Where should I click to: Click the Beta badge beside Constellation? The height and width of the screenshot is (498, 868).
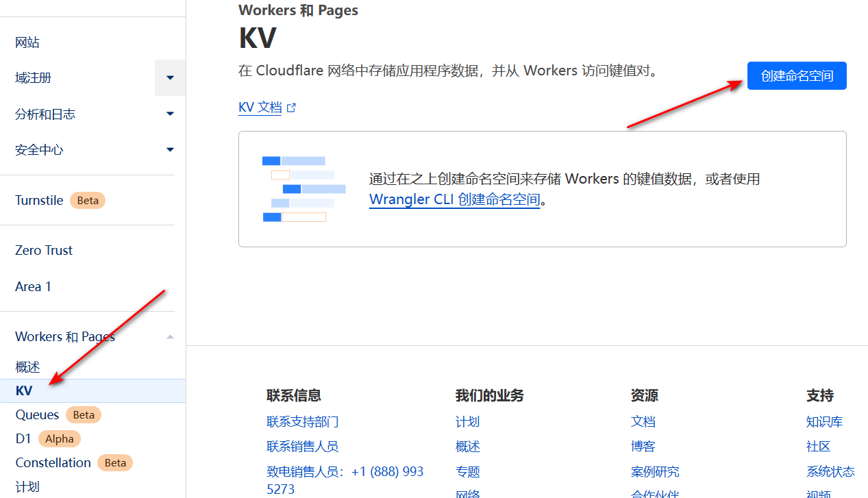[115, 463]
